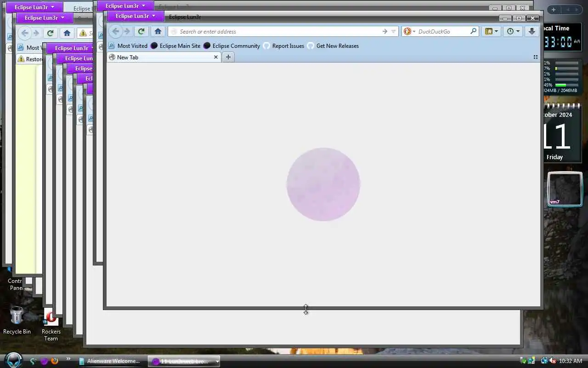Click the search magnifier icon
Screen dimensions: 588x368
pyautogui.click(x=473, y=31)
